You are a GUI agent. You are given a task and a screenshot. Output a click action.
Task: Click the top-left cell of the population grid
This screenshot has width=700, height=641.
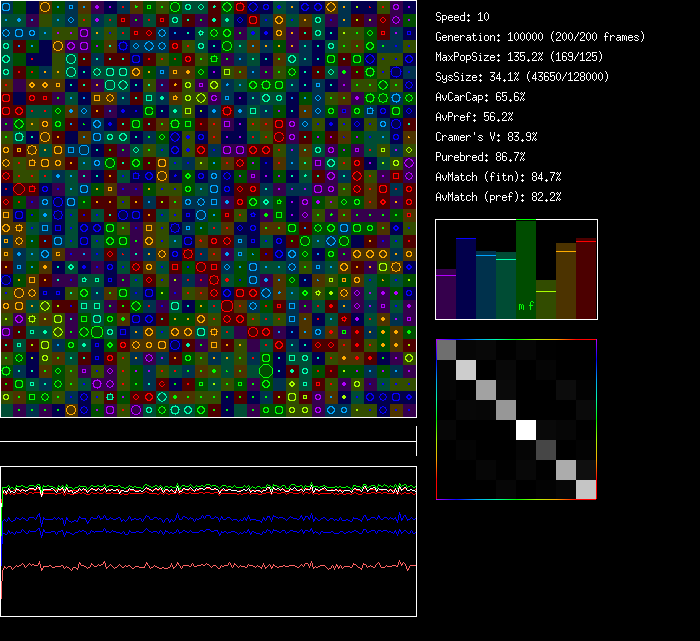pos(6,6)
